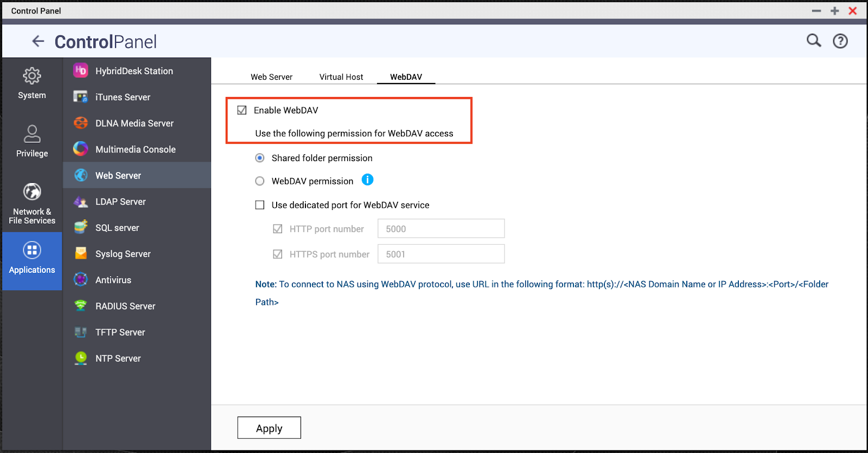The width and height of the screenshot is (868, 453).
Task: Open HybridDesk Station menu entry
Action: click(137, 71)
